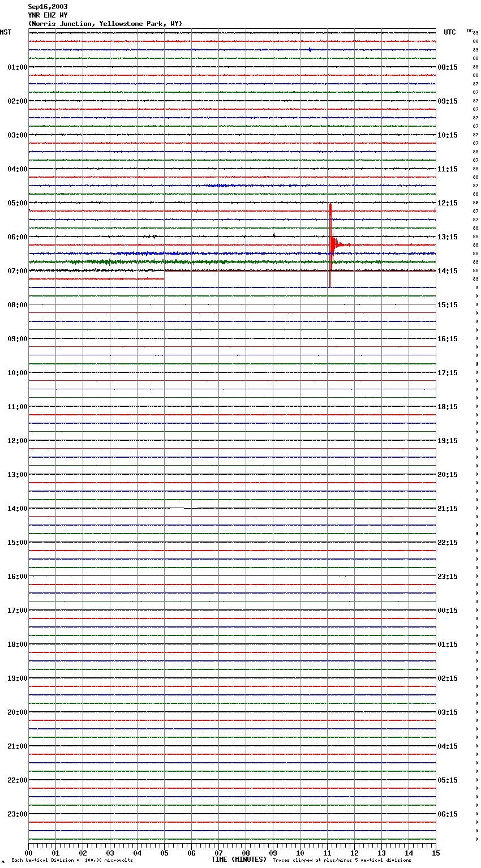This screenshot has width=481, height=868.
Task: Click the 15:15 UTC time label
Action: pyautogui.click(x=448, y=305)
